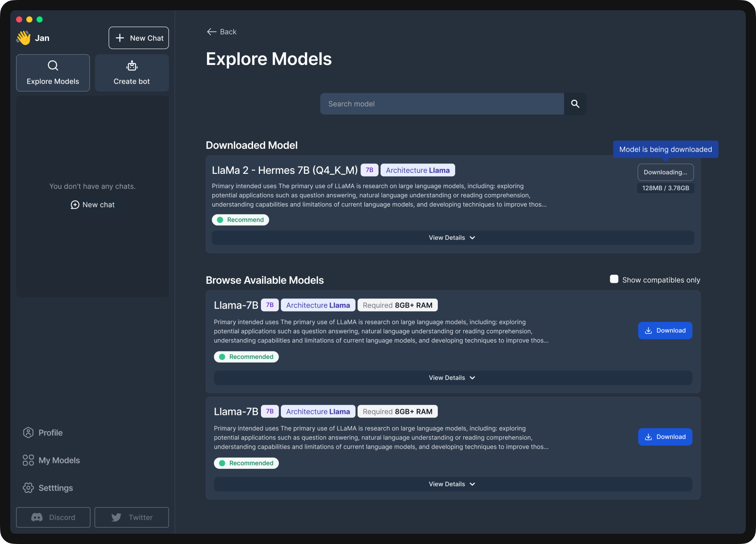Screen dimensions: 756x544
Task: Open Settings gear icon in sidebar
Action: click(x=28, y=488)
